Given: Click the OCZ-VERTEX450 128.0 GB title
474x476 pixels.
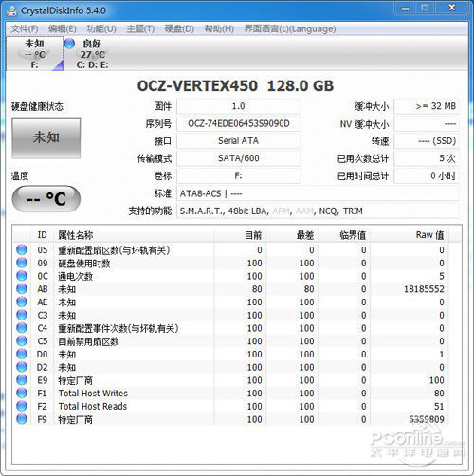Looking at the screenshot, I should [x=235, y=86].
